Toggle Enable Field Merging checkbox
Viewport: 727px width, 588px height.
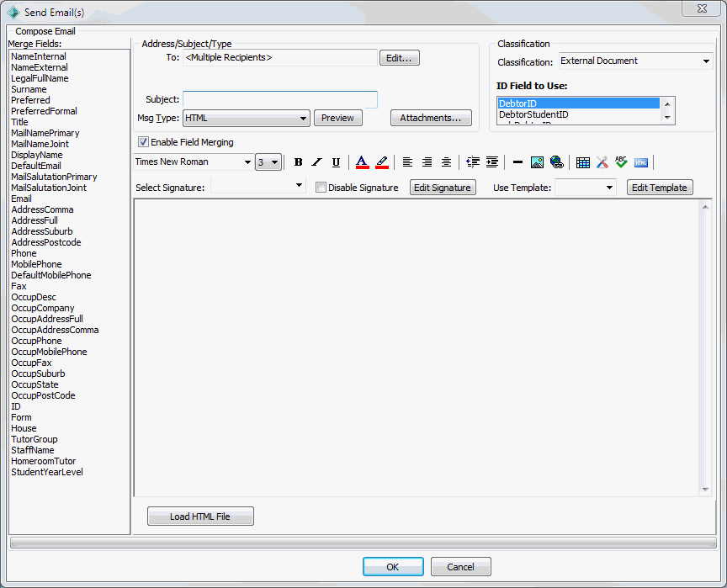143,142
